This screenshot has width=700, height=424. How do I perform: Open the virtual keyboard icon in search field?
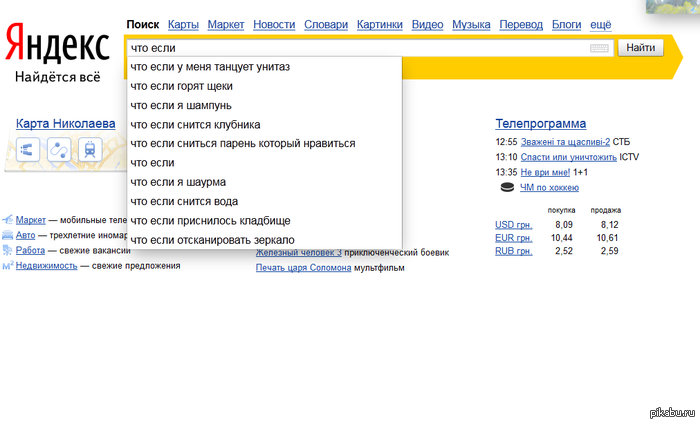[599, 47]
